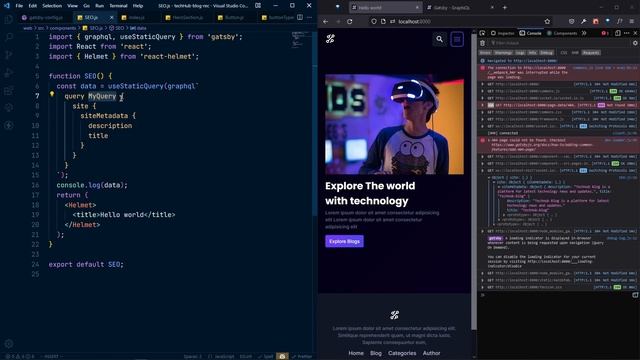Viewport: 640px width, 360px height.
Task: Click the Explore Blogs button
Action: [x=344, y=241]
